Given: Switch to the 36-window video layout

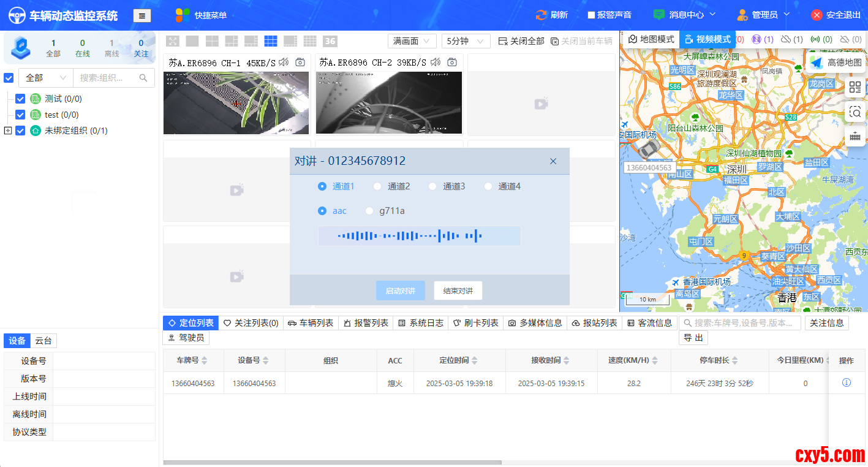Looking at the screenshot, I should (330, 41).
